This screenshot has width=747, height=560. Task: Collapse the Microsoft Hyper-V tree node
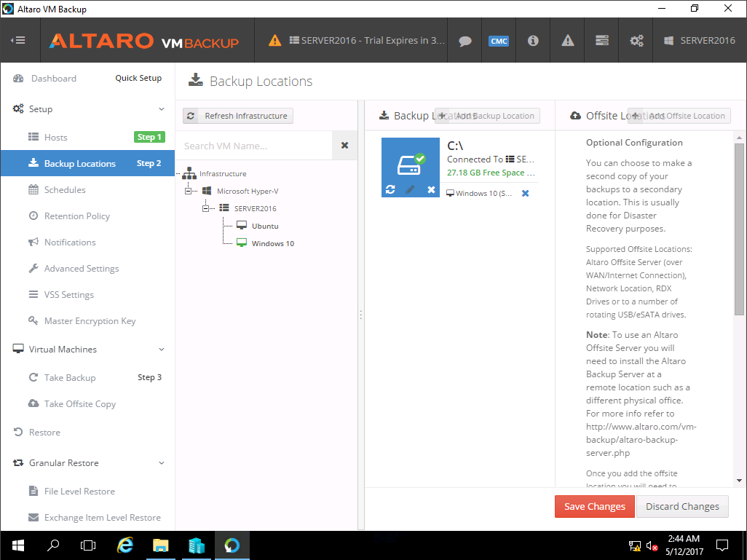(188, 191)
